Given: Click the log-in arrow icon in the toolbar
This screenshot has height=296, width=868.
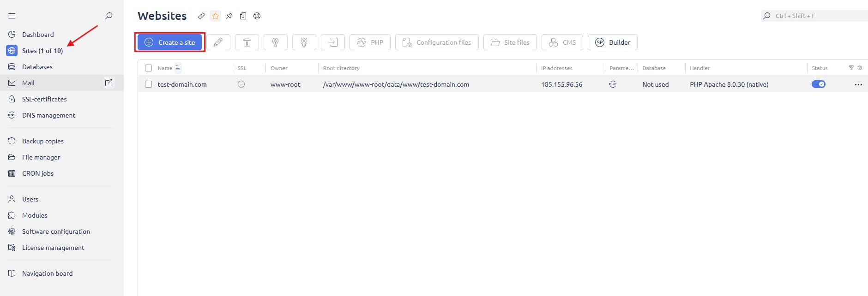Looking at the screenshot, I should 333,42.
